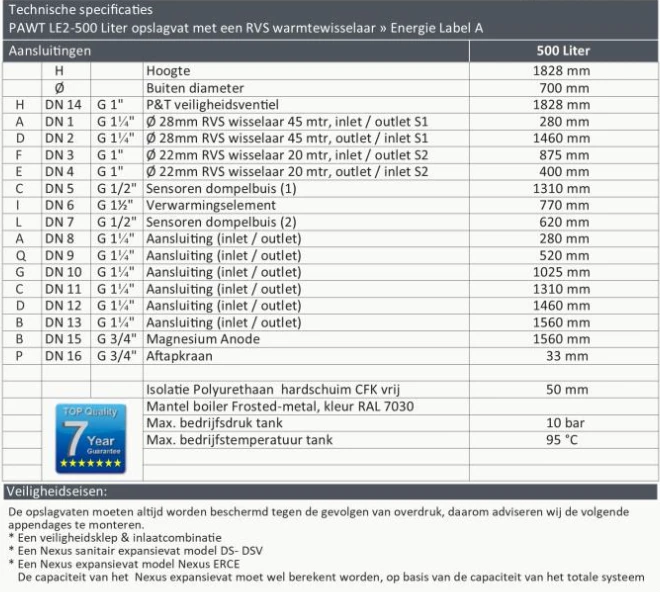Image resolution: width=660 pixels, height=592 pixels.
Task: Click the '1025 mm' value
Action: (561, 272)
